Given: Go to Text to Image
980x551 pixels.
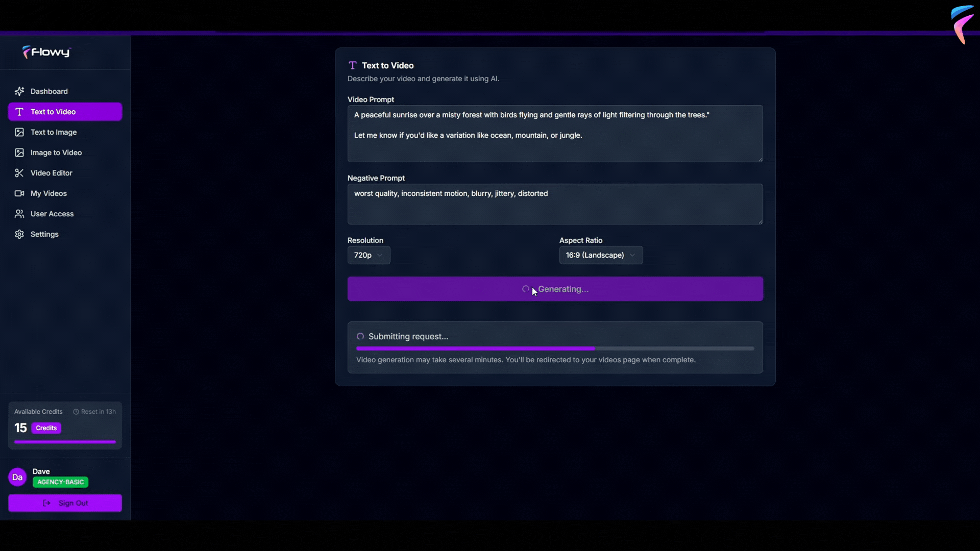Looking at the screenshot, I should point(65,132).
